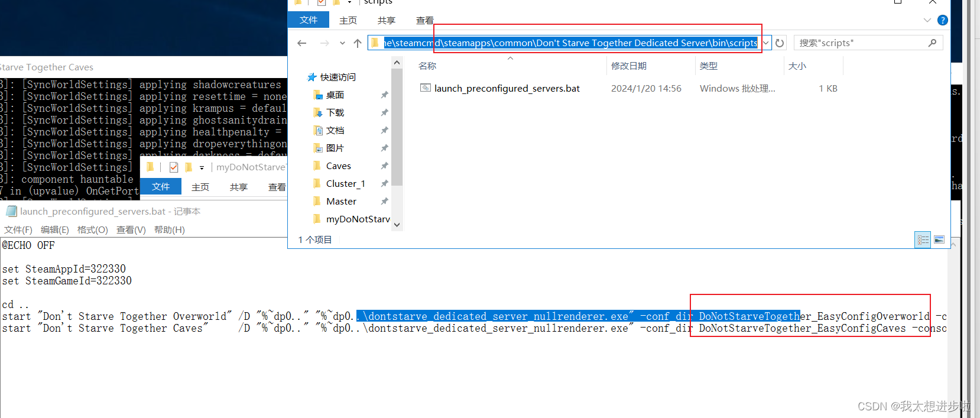The image size is (980, 418).
Task: Open the 主页 tab in scripts window
Action: pos(348,20)
